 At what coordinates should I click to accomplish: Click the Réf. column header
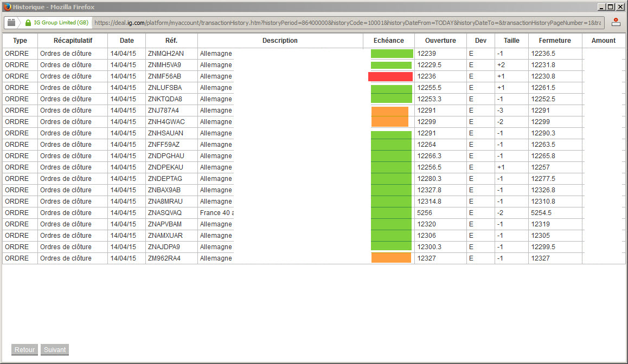click(x=171, y=41)
